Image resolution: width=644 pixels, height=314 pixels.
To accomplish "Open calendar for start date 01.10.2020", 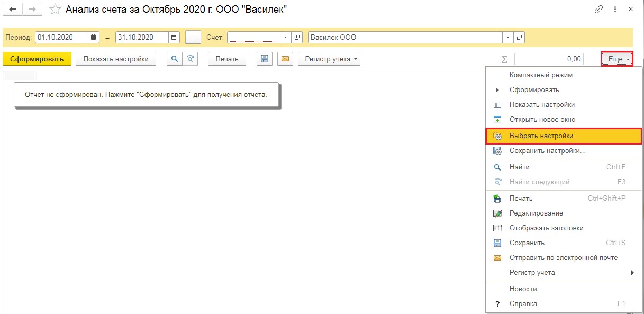I will (x=94, y=38).
